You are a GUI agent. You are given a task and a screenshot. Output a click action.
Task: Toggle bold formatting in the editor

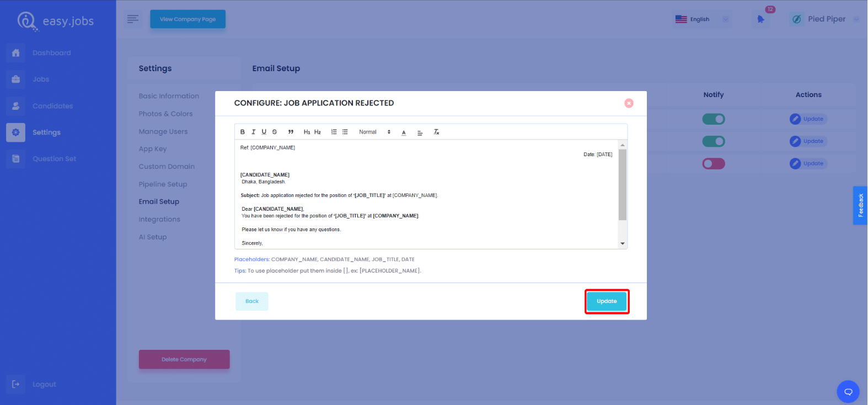[x=243, y=132]
